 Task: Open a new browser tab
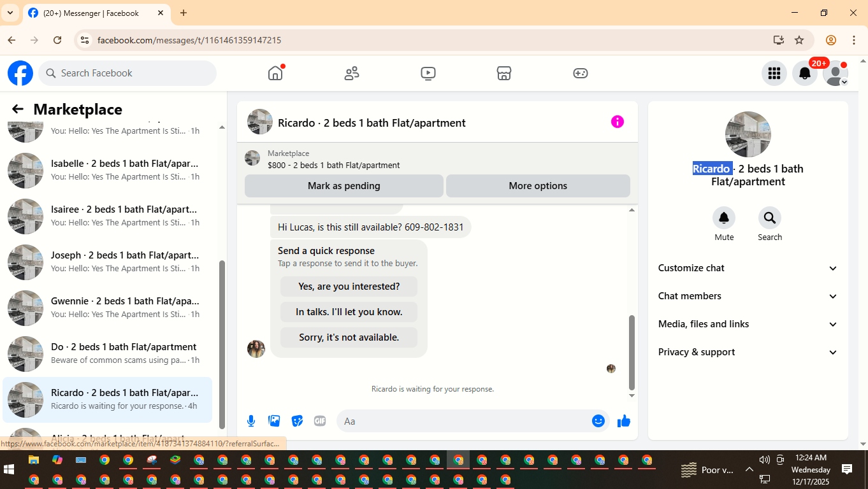tap(184, 13)
